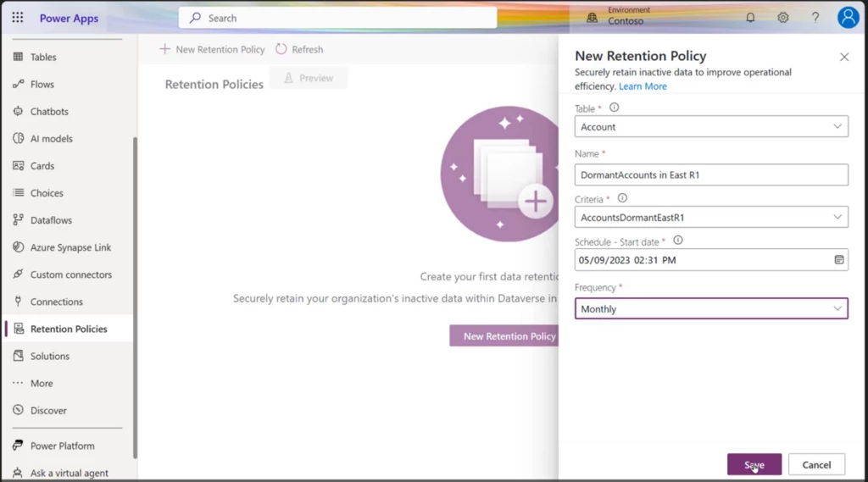Open settings gear icon

point(782,18)
